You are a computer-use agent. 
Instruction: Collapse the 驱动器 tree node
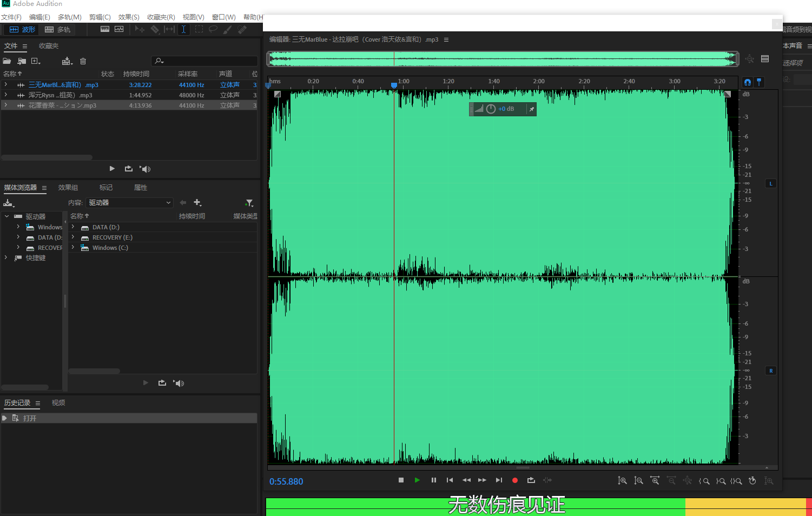pos(6,216)
